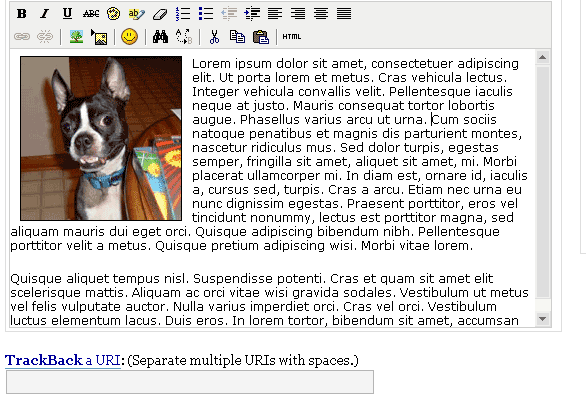This screenshot has width=586, height=395.
Task: Click the "(Separate multiple URIs with spaces.)" note
Action: pyautogui.click(x=243, y=361)
